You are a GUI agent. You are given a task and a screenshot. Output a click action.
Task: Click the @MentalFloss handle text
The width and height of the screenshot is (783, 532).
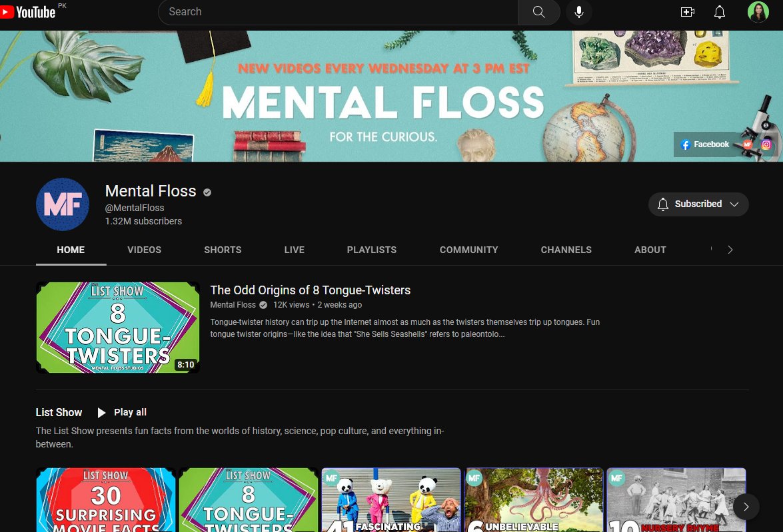pyautogui.click(x=135, y=208)
